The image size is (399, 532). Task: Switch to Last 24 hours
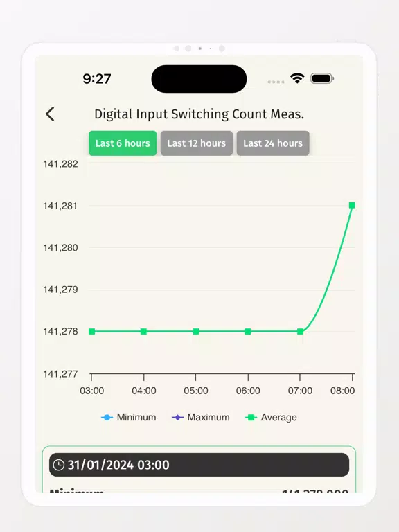(x=273, y=143)
